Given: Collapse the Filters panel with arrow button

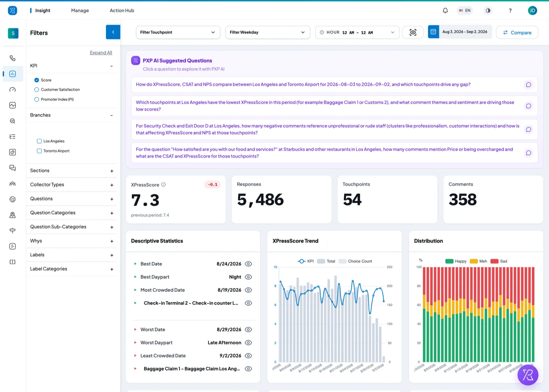Looking at the screenshot, I should 113,32.
